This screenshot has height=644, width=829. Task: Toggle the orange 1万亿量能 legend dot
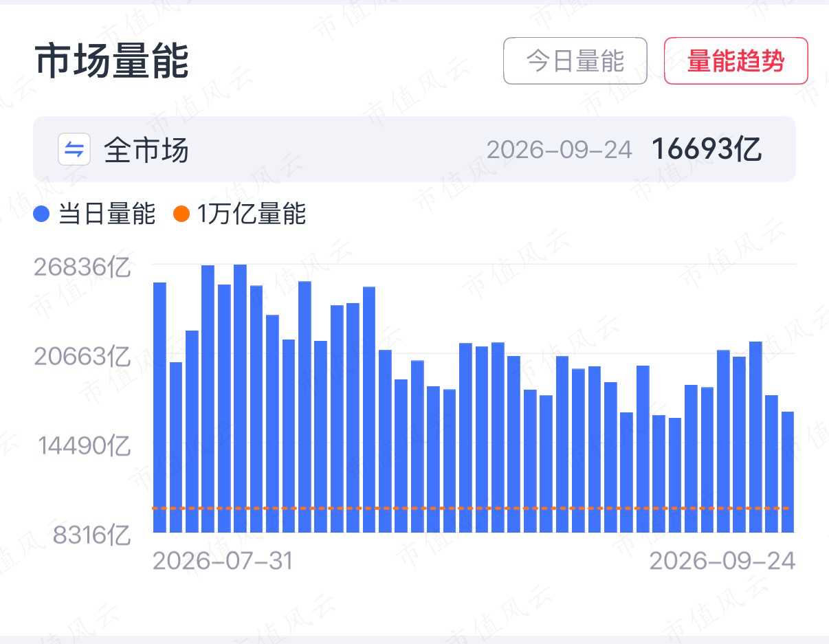(x=181, y=214)
